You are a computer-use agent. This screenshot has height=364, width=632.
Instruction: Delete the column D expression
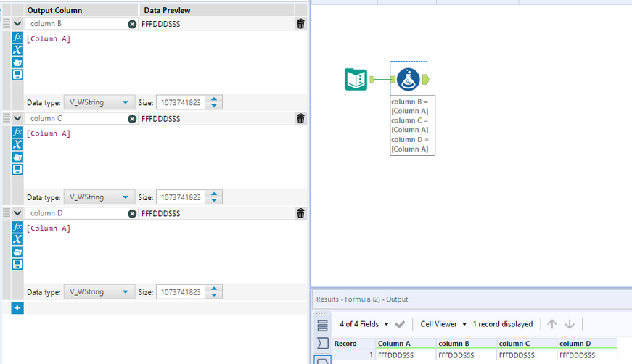click(x=300, y=213)
